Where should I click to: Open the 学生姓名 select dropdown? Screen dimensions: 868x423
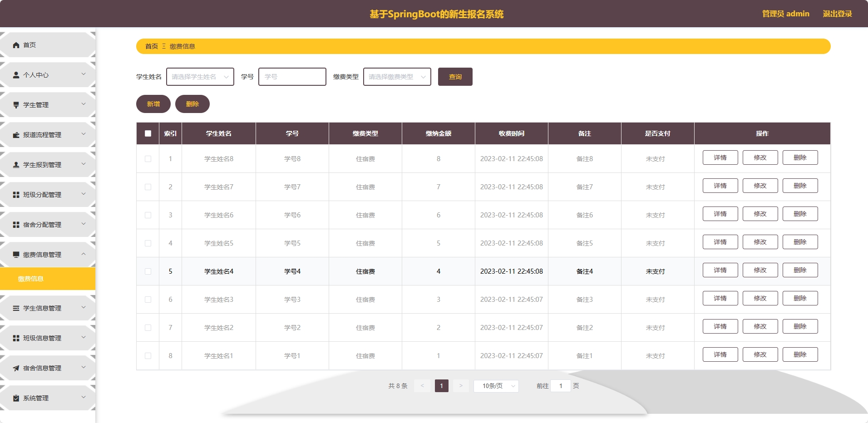click(200, 77)
